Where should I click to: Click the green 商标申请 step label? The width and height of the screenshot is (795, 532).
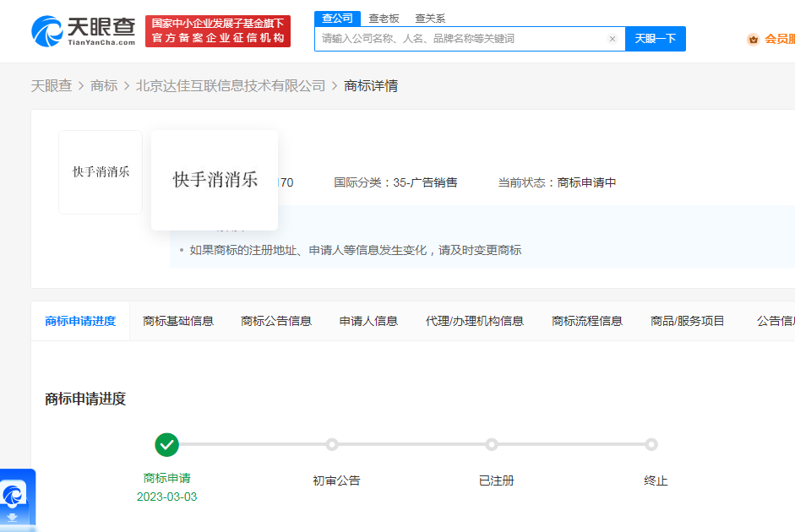[x=166, y=478]
